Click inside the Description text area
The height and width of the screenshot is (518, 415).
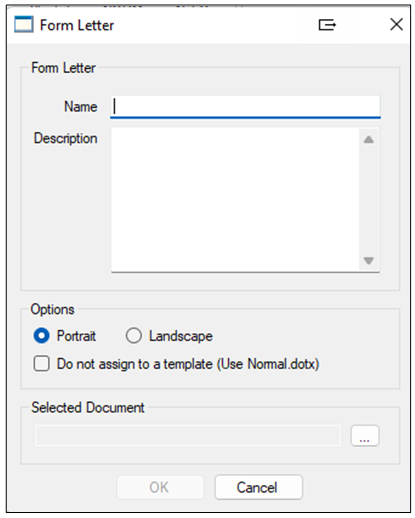pos(235,199)
